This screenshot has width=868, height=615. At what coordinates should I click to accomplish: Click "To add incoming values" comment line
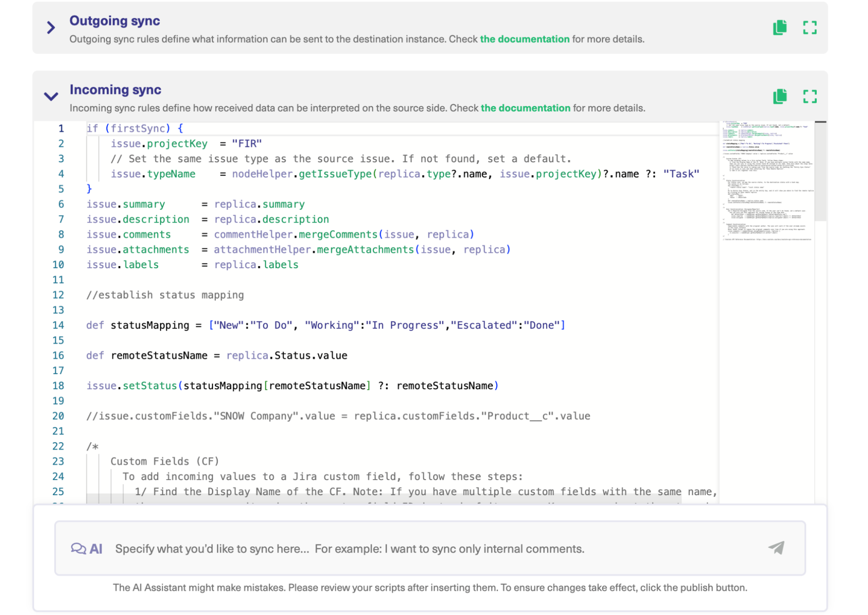pyautogui.click(x=322, y=477)
